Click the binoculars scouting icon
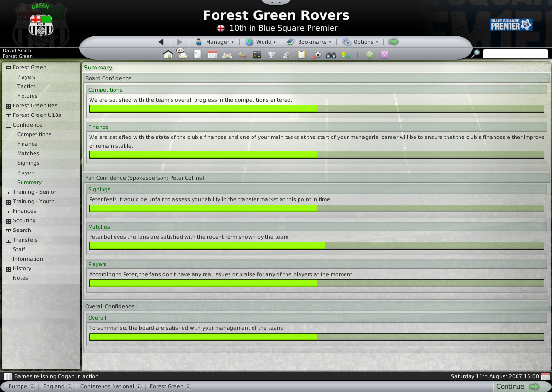Image resolution: width=552 pixels, height=392 pixels. point(331,55)
